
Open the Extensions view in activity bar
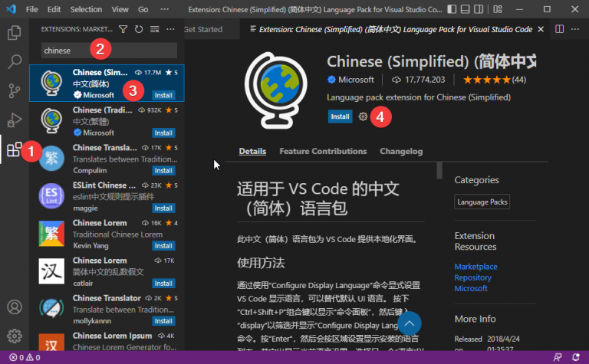15,149
